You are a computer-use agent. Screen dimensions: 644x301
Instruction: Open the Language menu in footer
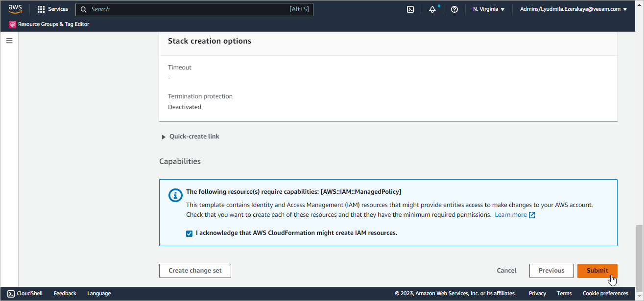pos(99,294)
